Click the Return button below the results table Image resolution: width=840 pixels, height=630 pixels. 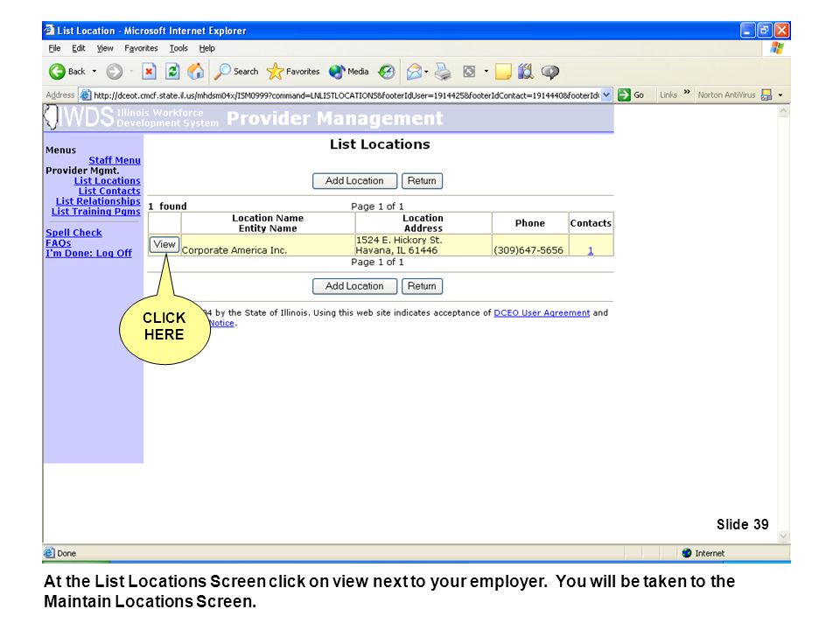point(422,286)
